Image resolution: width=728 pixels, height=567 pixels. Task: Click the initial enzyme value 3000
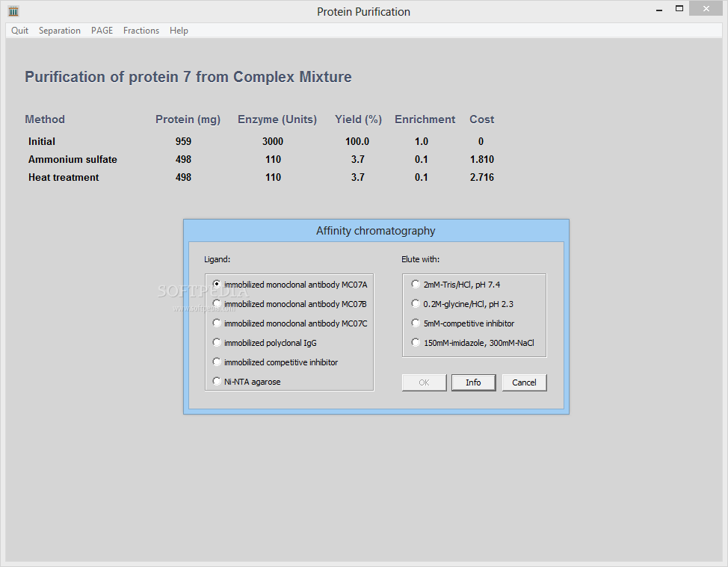coord(273,141)
